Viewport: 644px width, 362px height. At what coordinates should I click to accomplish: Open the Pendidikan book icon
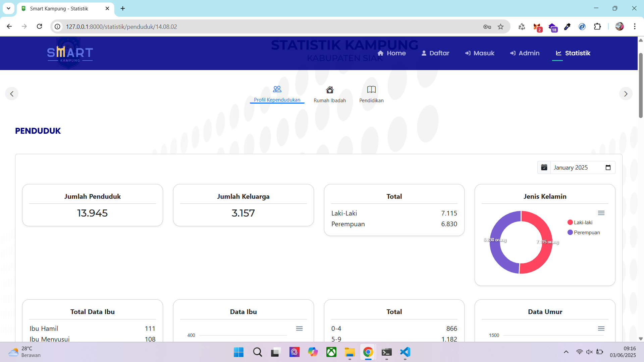371,89
